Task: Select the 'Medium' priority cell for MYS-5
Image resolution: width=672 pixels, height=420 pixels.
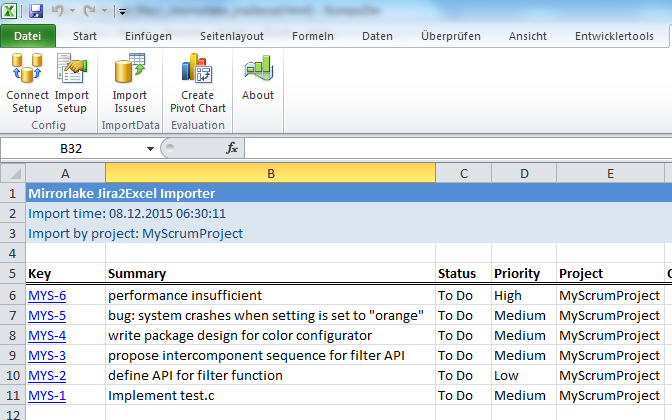Action: click(x=524, y=316)
